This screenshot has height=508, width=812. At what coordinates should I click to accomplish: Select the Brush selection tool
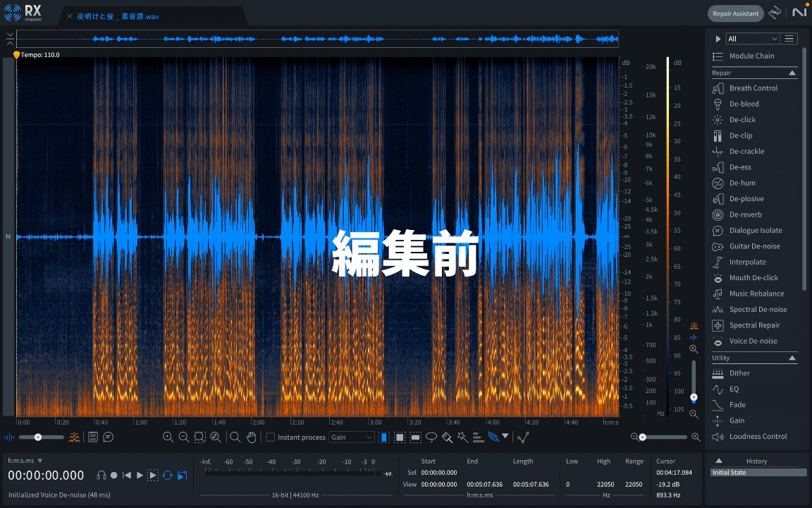coord(447,437)
